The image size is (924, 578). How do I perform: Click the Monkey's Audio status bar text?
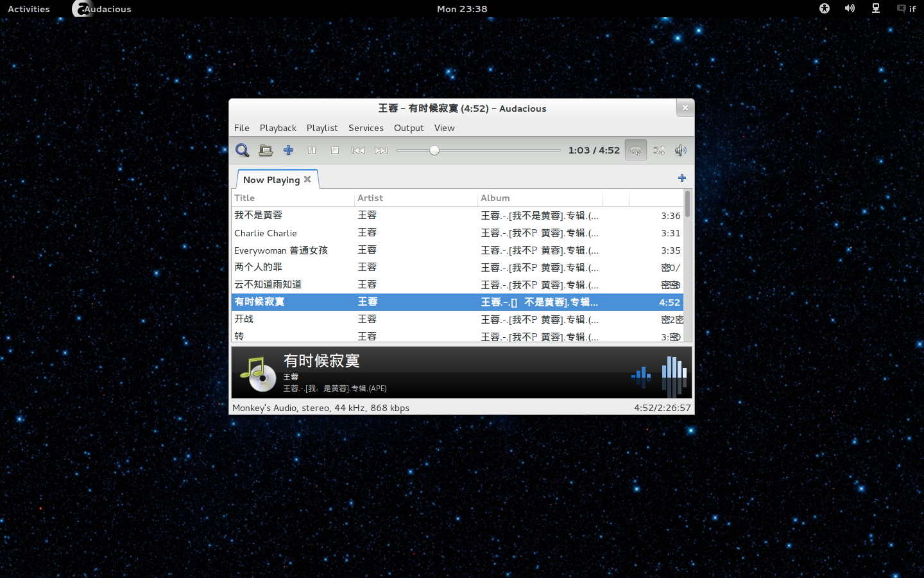coord(321,408)
